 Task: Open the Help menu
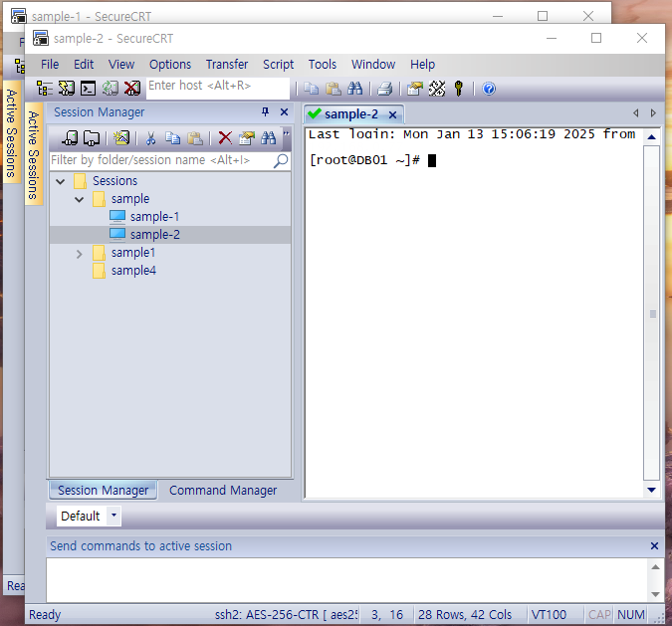(x=422, y=65)
